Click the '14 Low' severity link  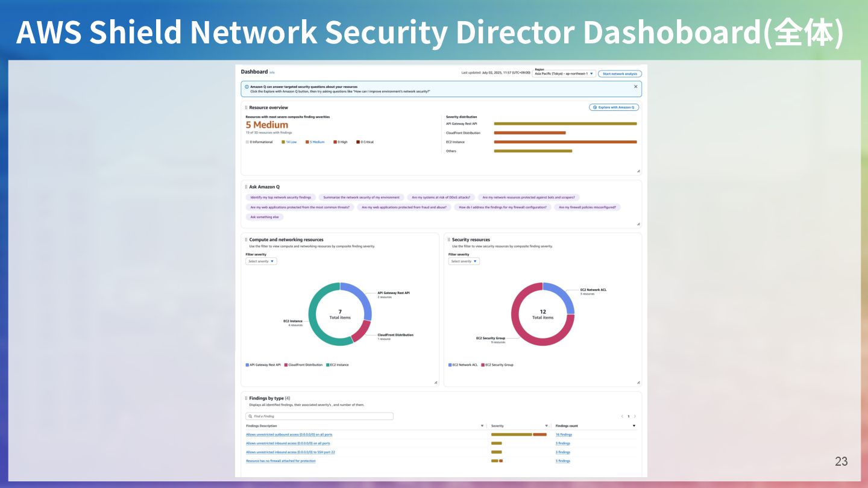tap(291, 142)
